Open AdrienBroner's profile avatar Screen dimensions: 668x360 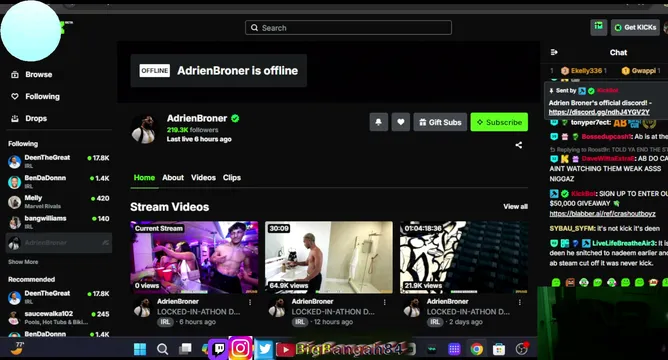[x=144, y=129]
